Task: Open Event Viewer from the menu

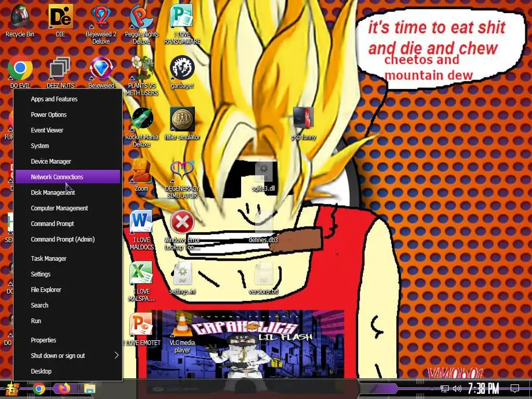Action: 68,130
